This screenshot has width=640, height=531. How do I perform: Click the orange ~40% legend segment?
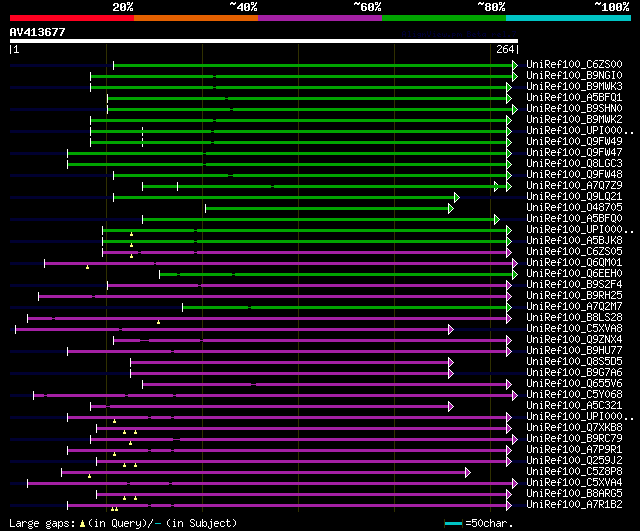coord(196,18)
